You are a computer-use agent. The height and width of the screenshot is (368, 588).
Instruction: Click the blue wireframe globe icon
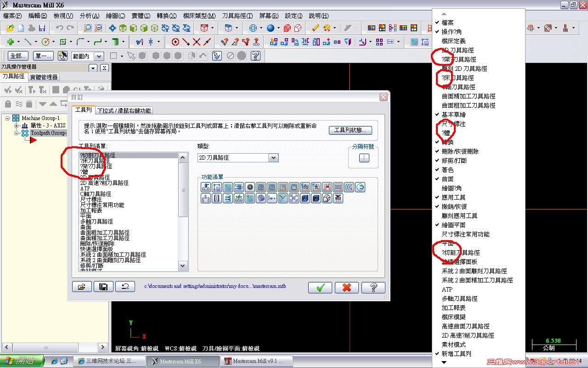(253, 28)
